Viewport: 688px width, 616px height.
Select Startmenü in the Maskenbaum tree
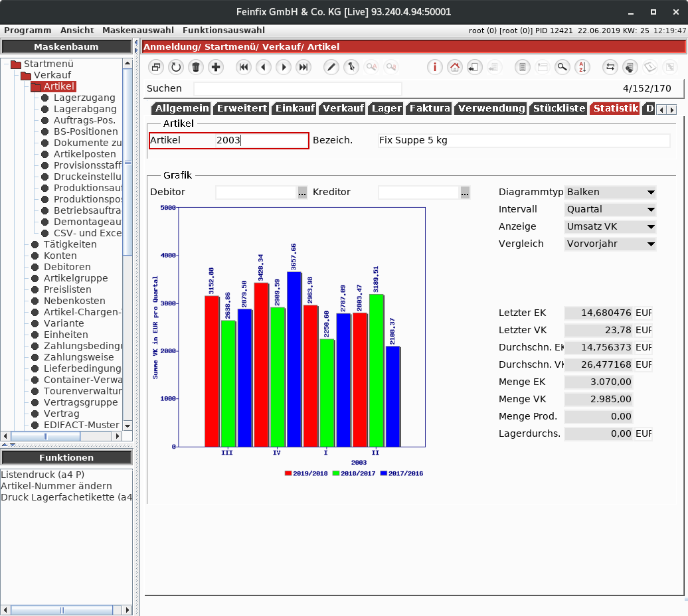click(48, 64)
